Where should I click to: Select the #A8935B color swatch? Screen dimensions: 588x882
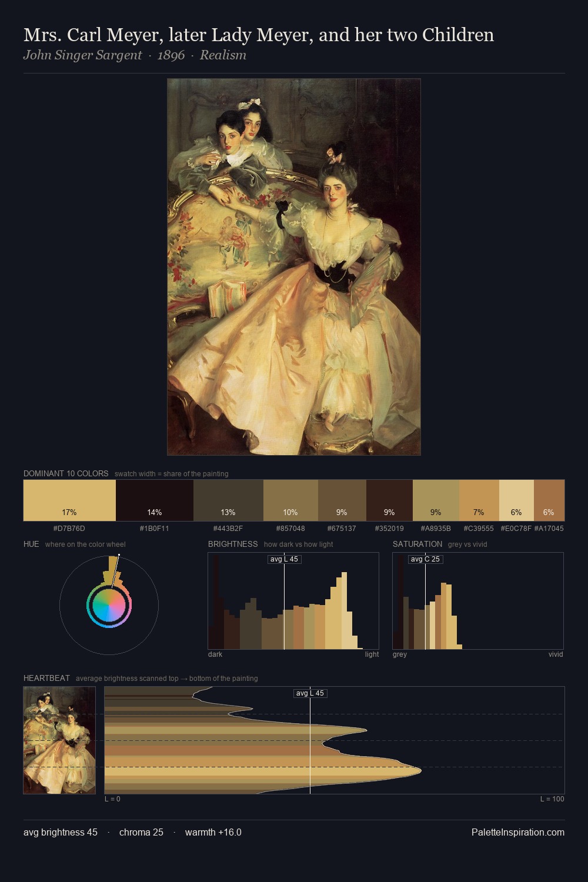(x=436, y=500)
